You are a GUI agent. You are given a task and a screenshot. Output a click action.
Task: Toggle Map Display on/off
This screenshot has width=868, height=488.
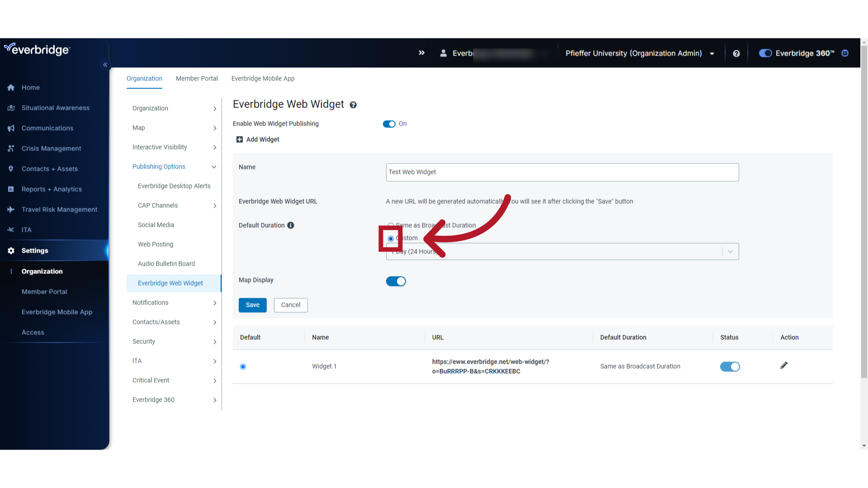coord(396,281)
